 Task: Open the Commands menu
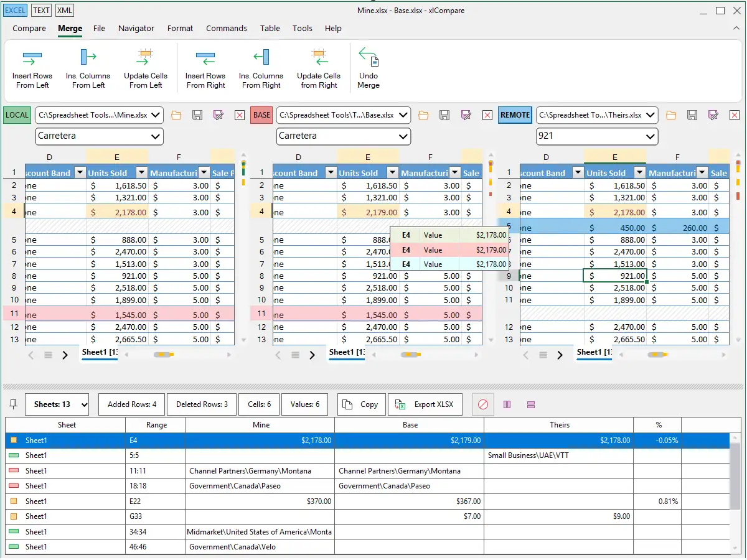227,28
